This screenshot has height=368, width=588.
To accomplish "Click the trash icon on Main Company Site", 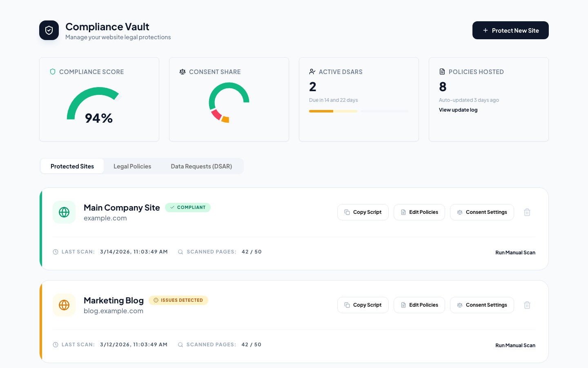I will [x=527, y=212].
